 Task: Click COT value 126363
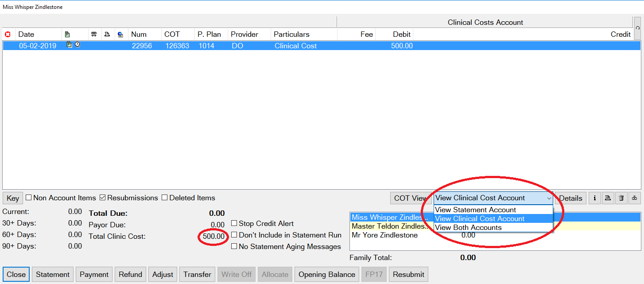176,46
